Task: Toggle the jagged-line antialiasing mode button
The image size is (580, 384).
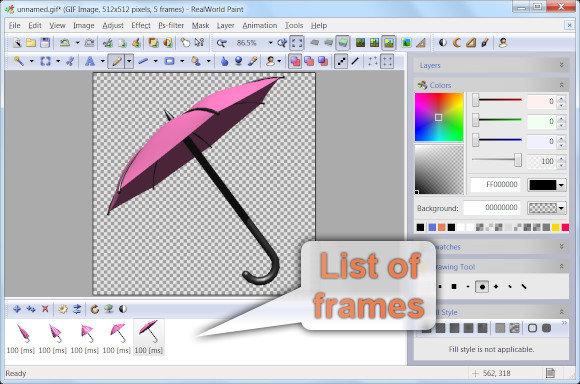Action: tap(341, 61)
